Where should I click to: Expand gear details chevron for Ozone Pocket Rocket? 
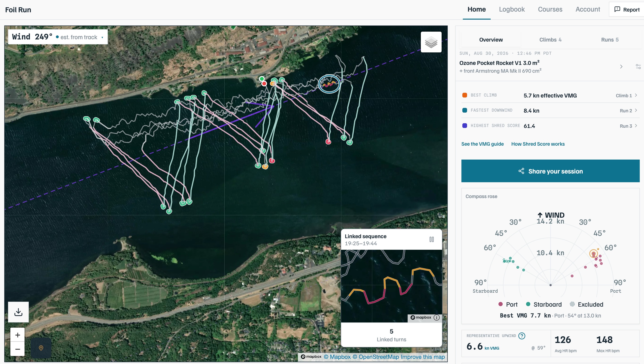click(x=621, y=67)
